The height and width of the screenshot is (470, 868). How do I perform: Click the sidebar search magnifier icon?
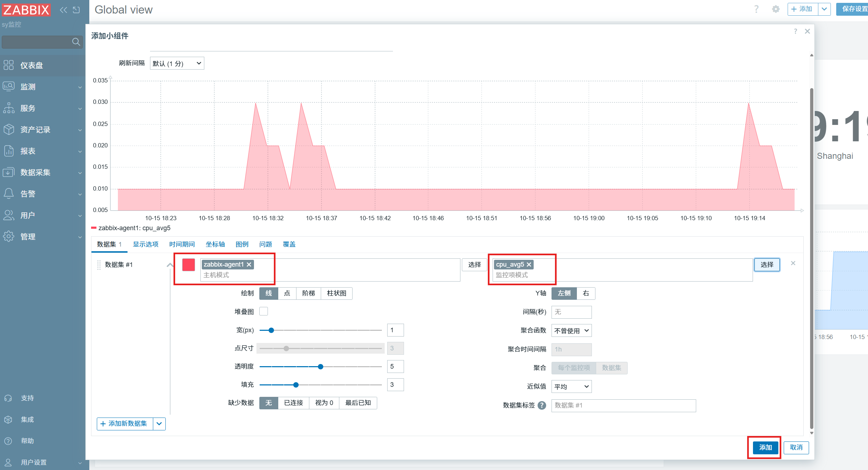(x=76, y=42)
